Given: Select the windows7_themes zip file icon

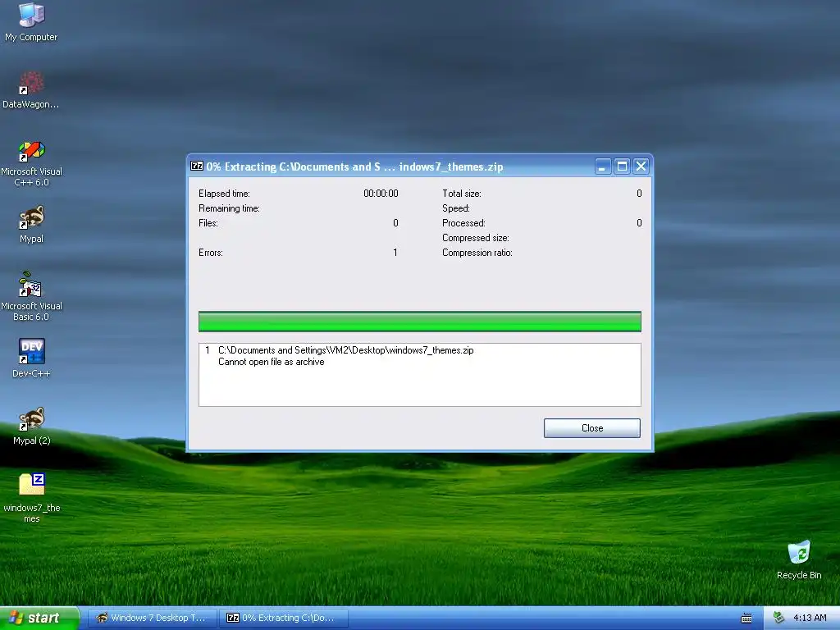Looking at the screenshot, I should (x=31, y=497).
